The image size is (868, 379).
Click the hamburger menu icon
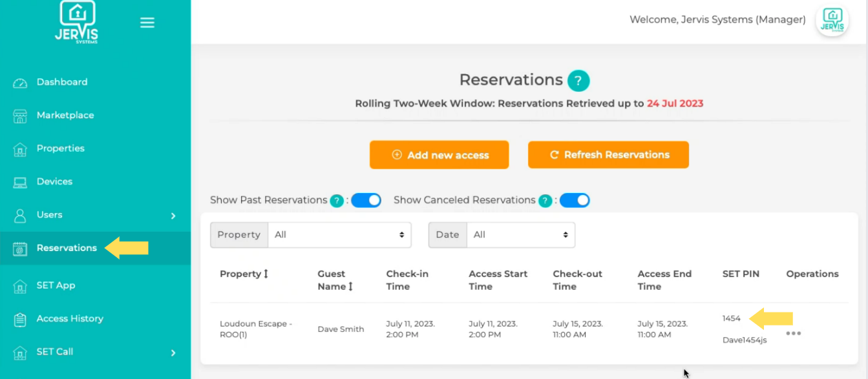pyautogui.click(x=147, y=23)
